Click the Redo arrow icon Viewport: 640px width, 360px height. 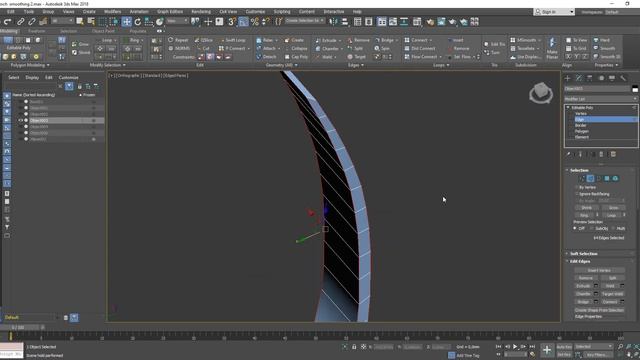[7, 22]
